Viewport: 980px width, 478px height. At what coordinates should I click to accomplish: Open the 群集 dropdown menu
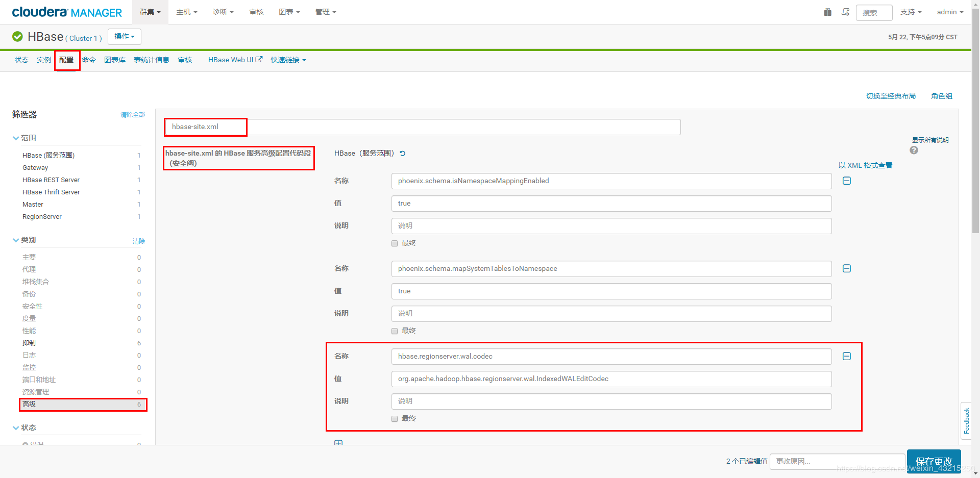coord(150,12)
